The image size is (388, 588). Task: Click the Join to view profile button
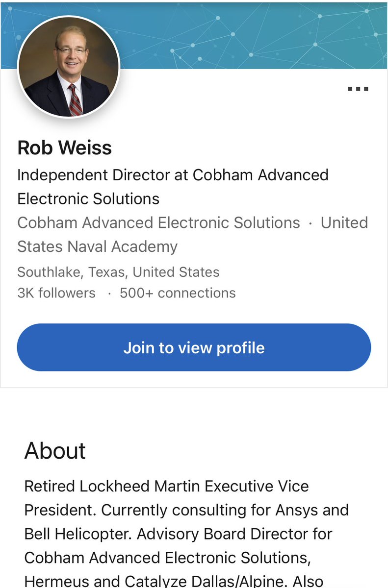pyautogui.click(x=194, y=347)
